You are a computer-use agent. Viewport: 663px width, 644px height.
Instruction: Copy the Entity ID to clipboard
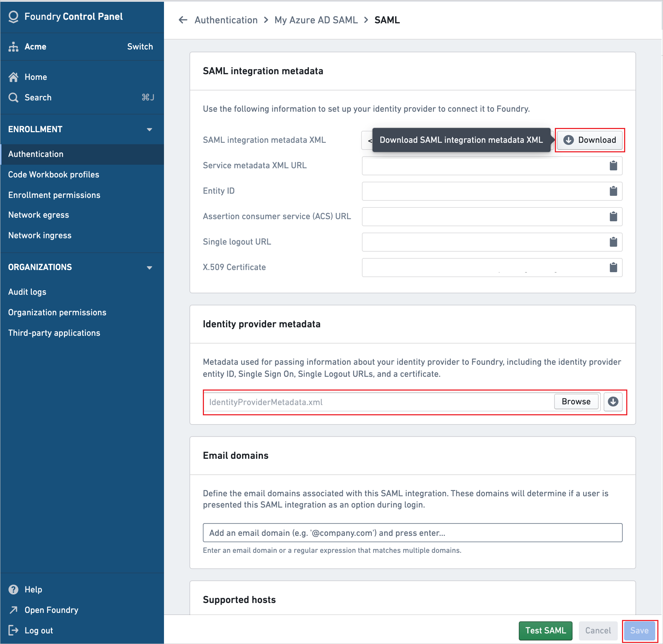point(614,191)
